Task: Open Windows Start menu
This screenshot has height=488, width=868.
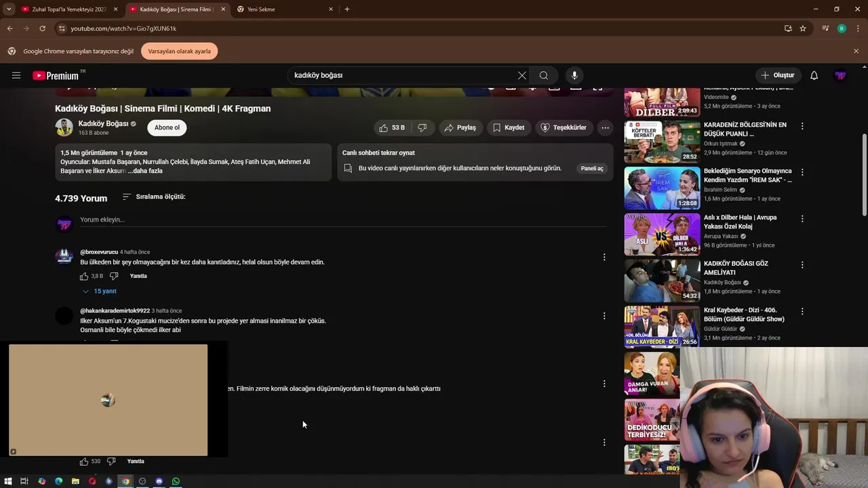Action: coord(8,481)
